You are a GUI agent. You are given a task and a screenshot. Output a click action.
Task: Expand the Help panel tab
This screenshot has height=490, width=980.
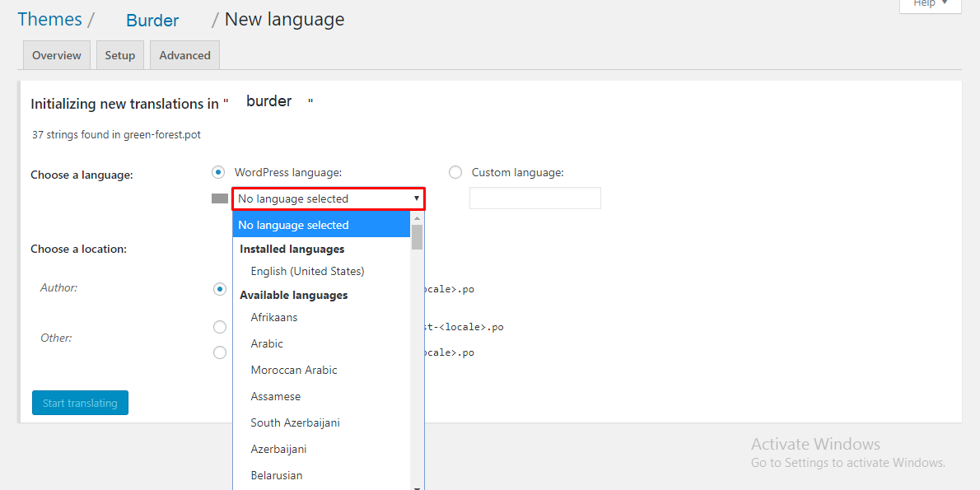931,5
